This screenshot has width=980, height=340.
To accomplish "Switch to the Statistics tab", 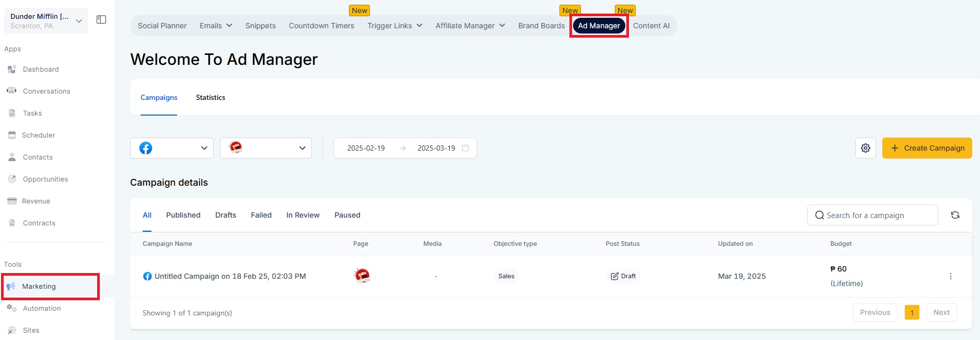I will [x=211, y=97].
